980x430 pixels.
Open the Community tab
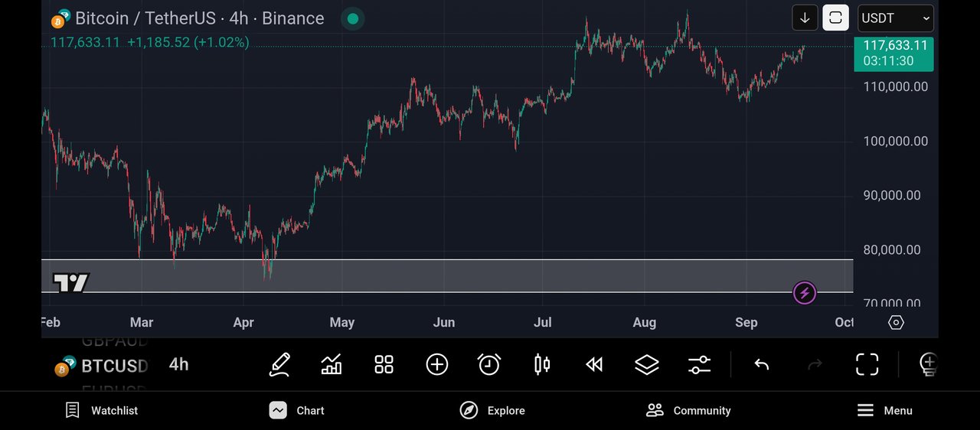click(x=688, y=410)
